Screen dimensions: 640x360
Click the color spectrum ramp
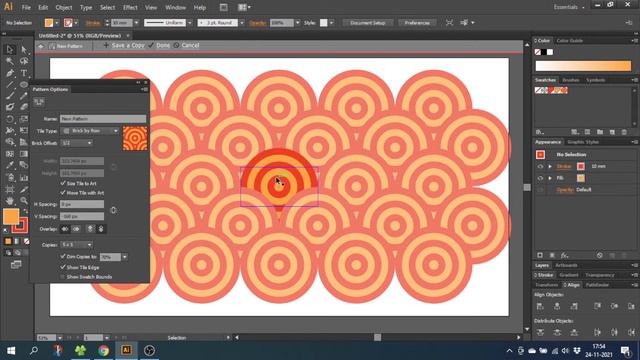pyautogui.click(x=583, y=66)
